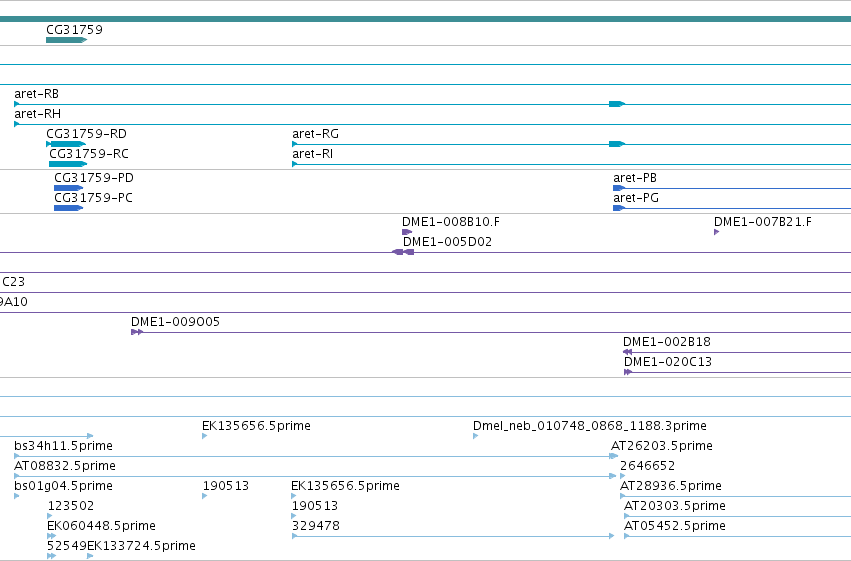851x561 pixels.
Task: Click the 52549 feature label
Action: click(67, 546)
